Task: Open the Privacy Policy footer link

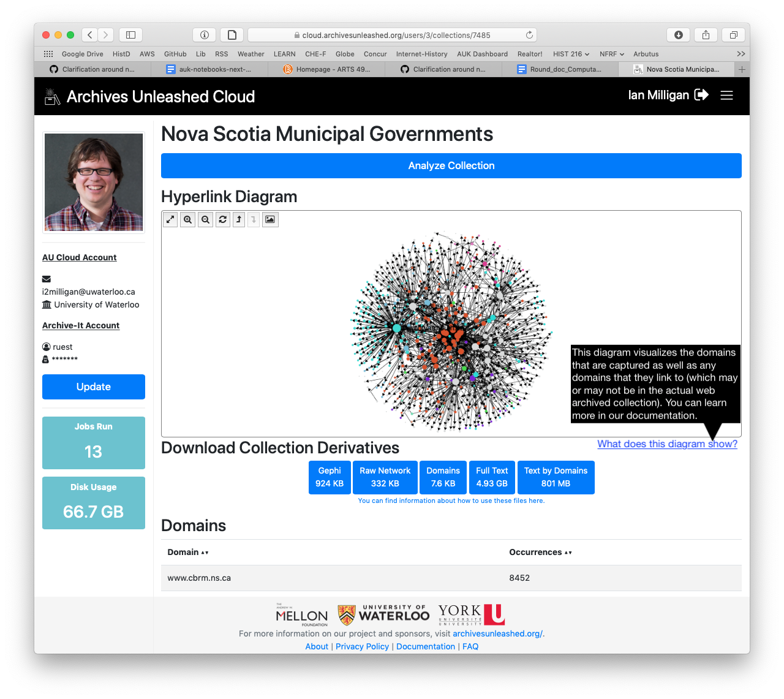Action: tap(362, 646)
